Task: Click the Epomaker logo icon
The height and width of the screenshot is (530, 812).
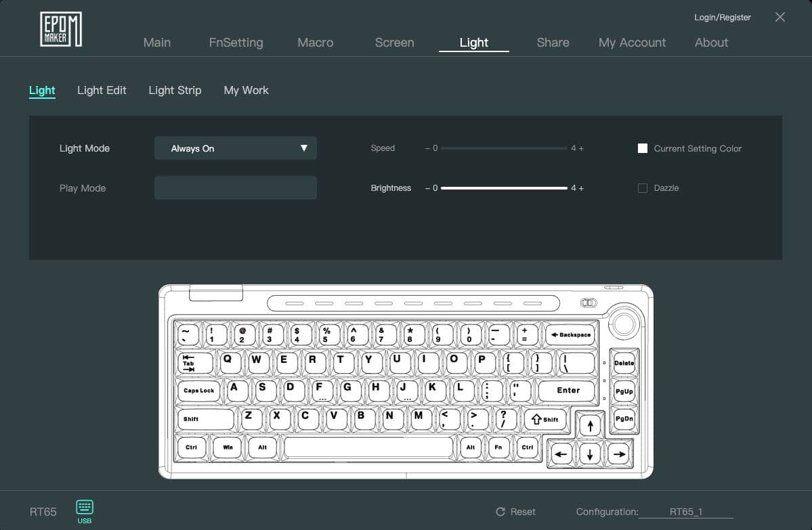Action: [61, 29]
